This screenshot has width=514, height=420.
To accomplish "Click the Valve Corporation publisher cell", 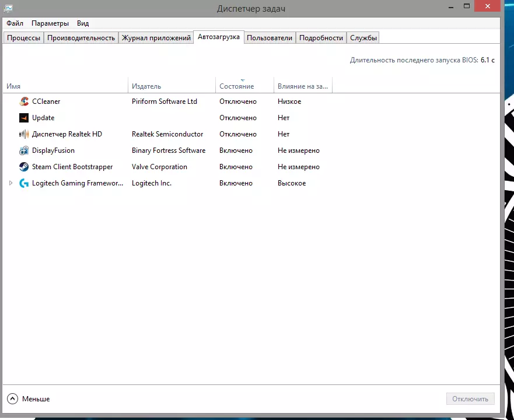I will (159, 167).
